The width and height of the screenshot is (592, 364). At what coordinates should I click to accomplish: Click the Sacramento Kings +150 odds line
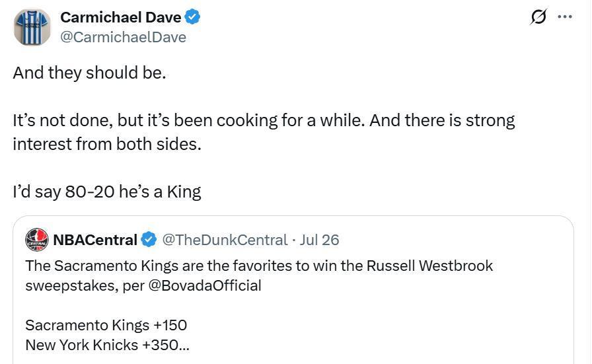[106, 325]
